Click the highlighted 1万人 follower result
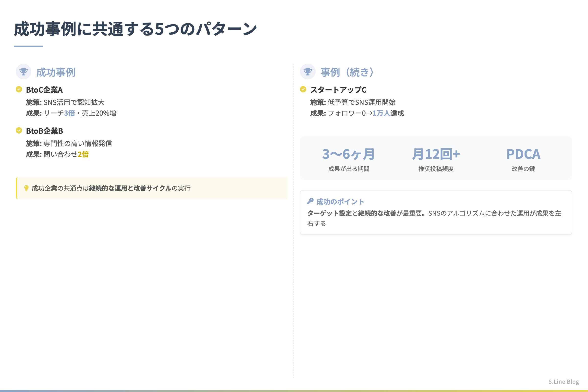Image resolution: width=588 pixels, height=392 pixels. [381, 113]
